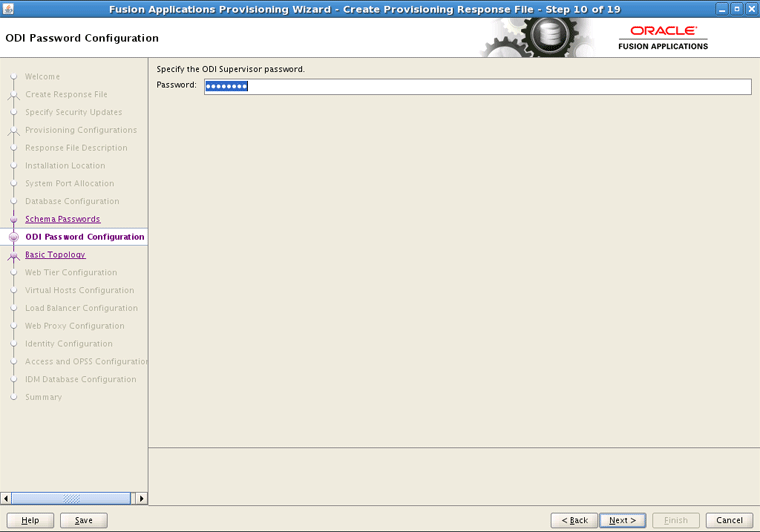Click the Web Tier Configuration step
Viewport: 760px width, 532px height.
(71, 272)
